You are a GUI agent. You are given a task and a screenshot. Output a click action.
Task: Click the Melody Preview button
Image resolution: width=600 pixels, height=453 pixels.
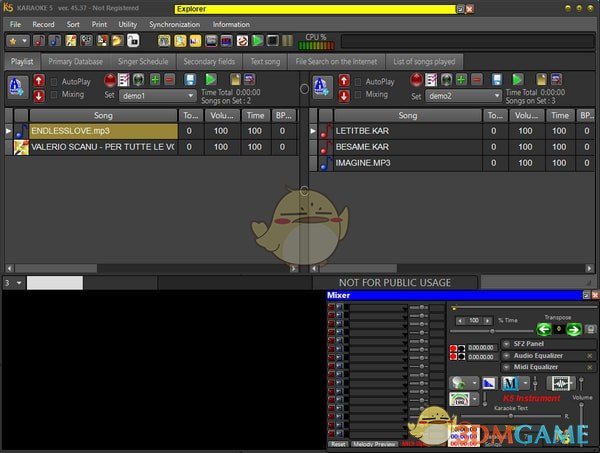(374, 444)
